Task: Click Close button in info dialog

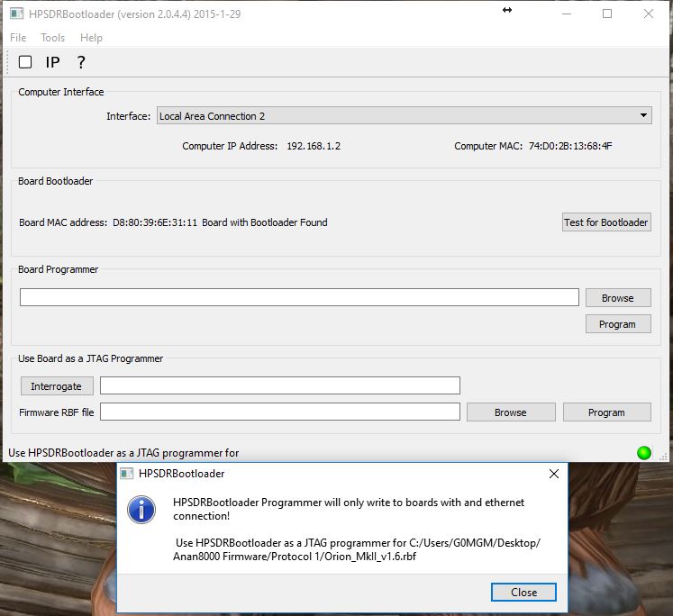Action: click(523, 592)
